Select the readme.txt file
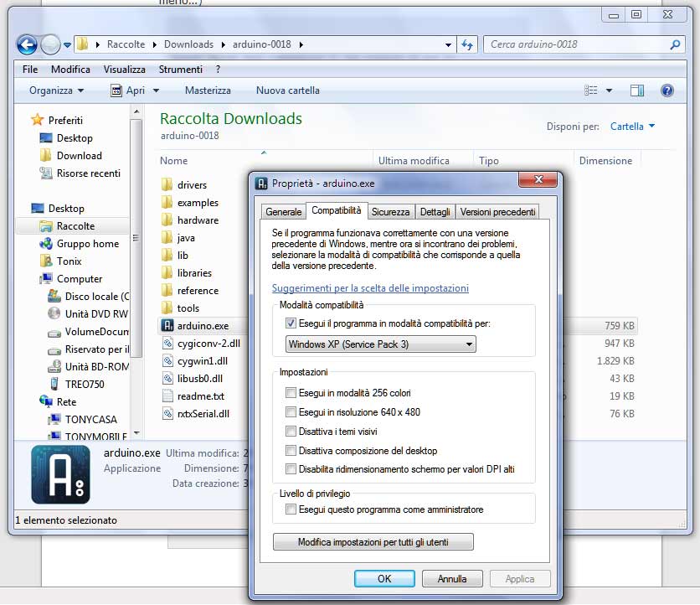700x605 pixels. pyautogui.click(x=193, y=396)
